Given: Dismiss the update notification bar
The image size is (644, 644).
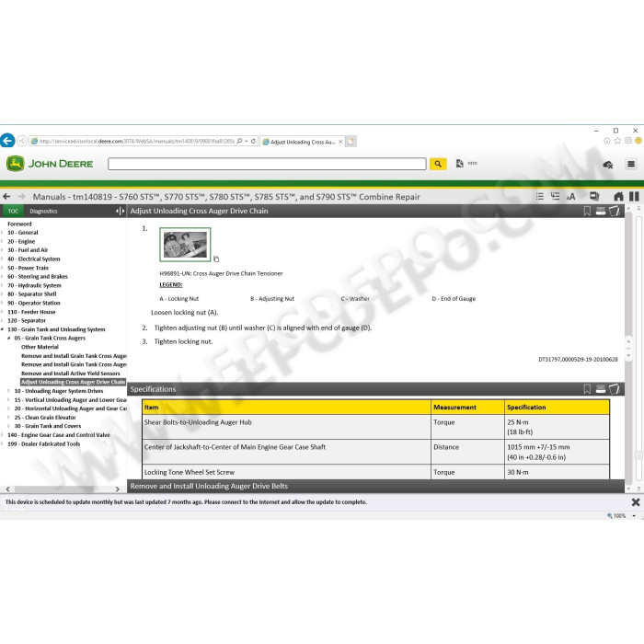Looking at the screenshot, I should (x=636, y=502).
